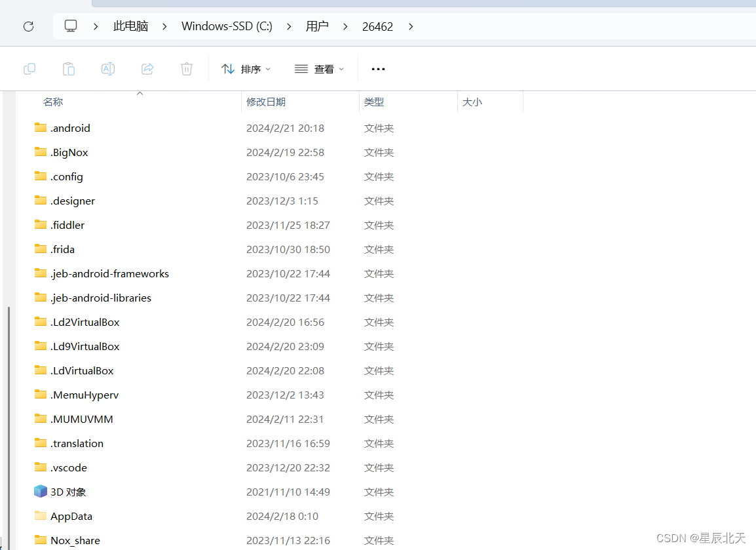
Task: Select the .MUMUVMM folder icon
Action: tap(41, 418)
